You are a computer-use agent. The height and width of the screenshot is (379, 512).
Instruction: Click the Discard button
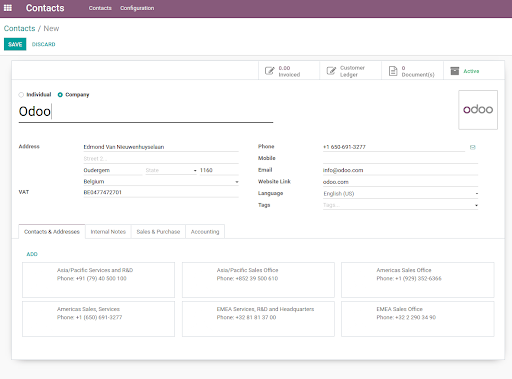[x=44, y=44]
